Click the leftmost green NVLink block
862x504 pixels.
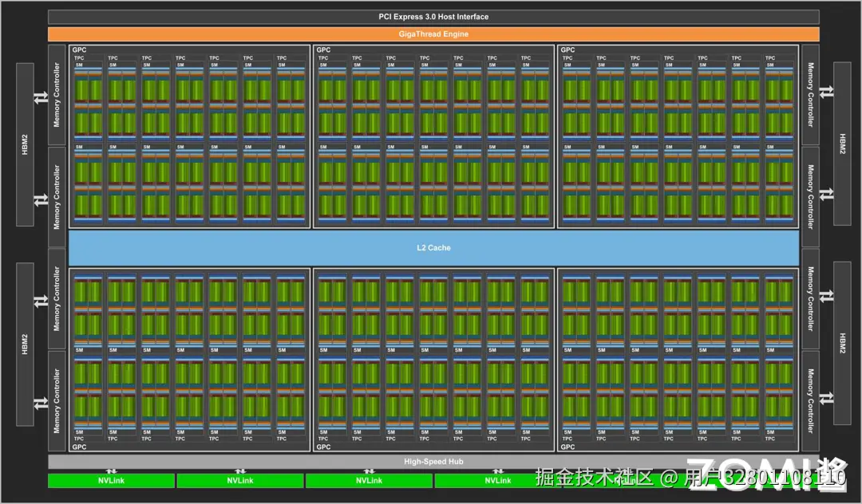tap(111, 481)
